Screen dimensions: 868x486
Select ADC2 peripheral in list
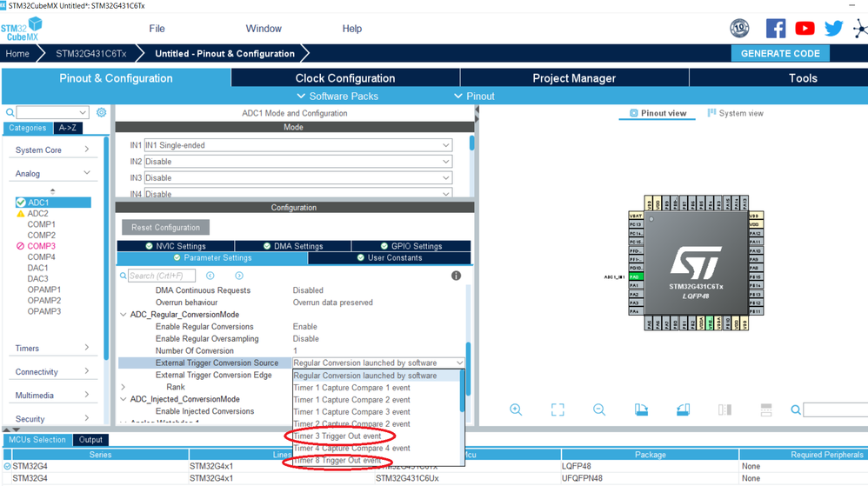[x=37, y=213]
